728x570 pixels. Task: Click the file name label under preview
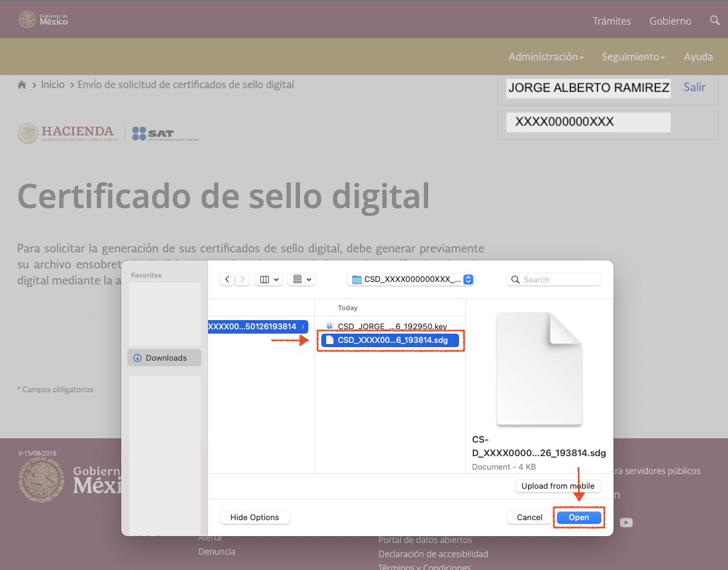pos(538,446)
